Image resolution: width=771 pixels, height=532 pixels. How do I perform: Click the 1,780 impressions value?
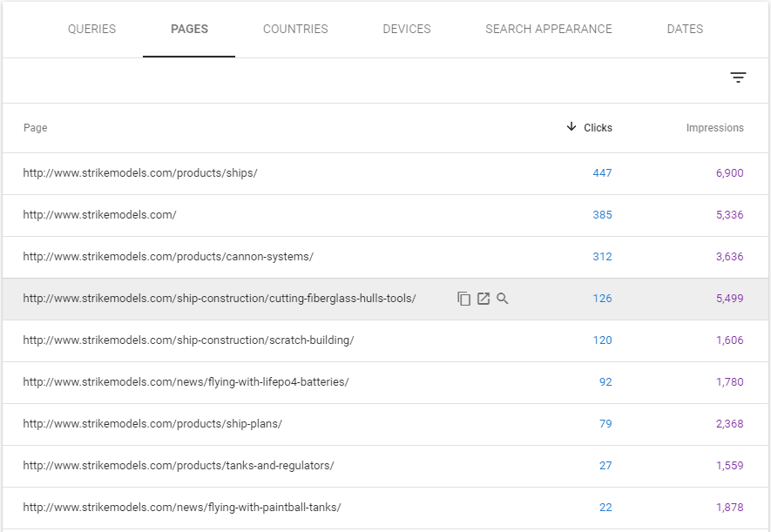[730, 381]
